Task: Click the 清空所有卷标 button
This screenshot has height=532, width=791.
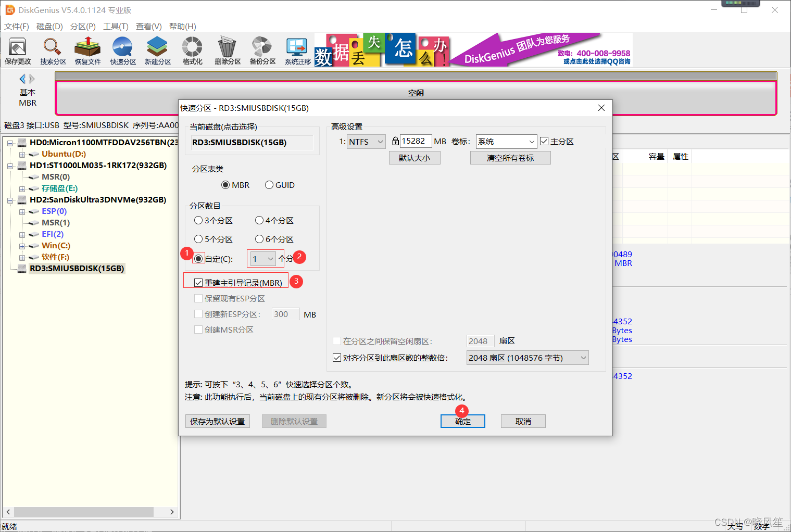Action: tap(510, 158)
